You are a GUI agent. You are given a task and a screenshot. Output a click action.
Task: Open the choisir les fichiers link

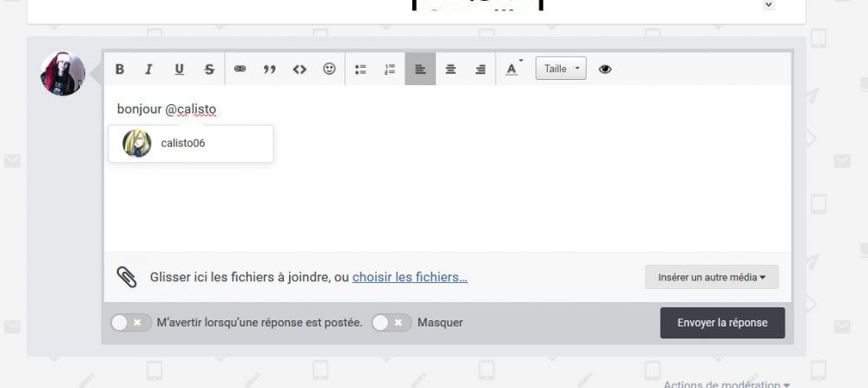[x=410, y=277]
